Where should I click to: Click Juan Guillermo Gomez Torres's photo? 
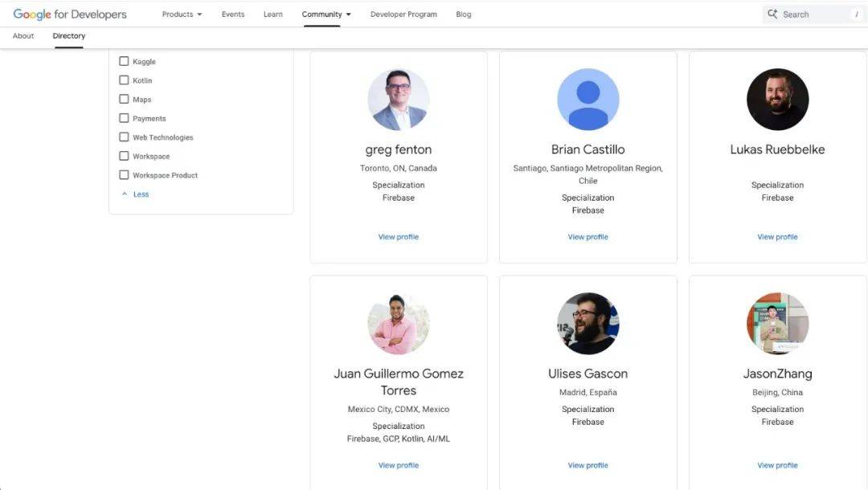click(399, 323)
